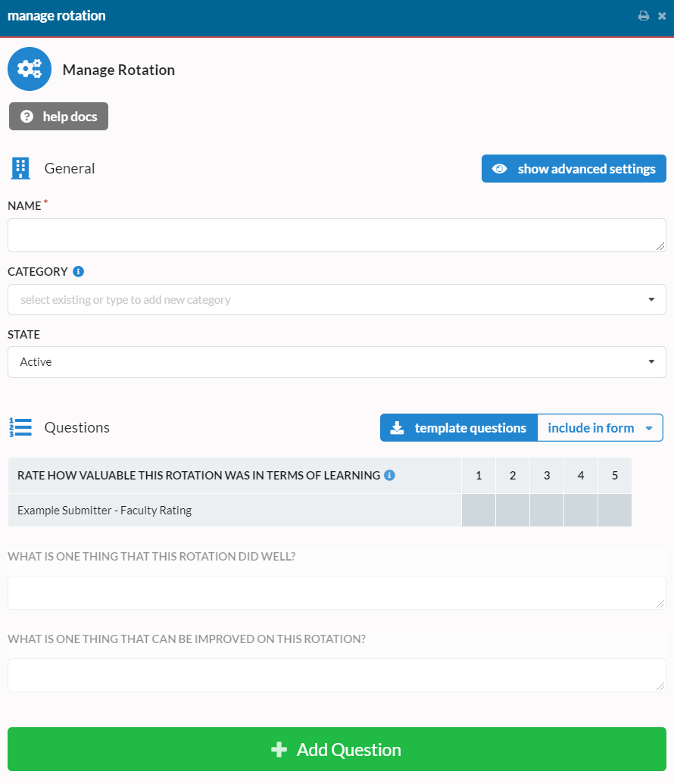Click the eye icon on show advanced settings
The width and height of the screenshot is (674, 784).
[499, 168]
